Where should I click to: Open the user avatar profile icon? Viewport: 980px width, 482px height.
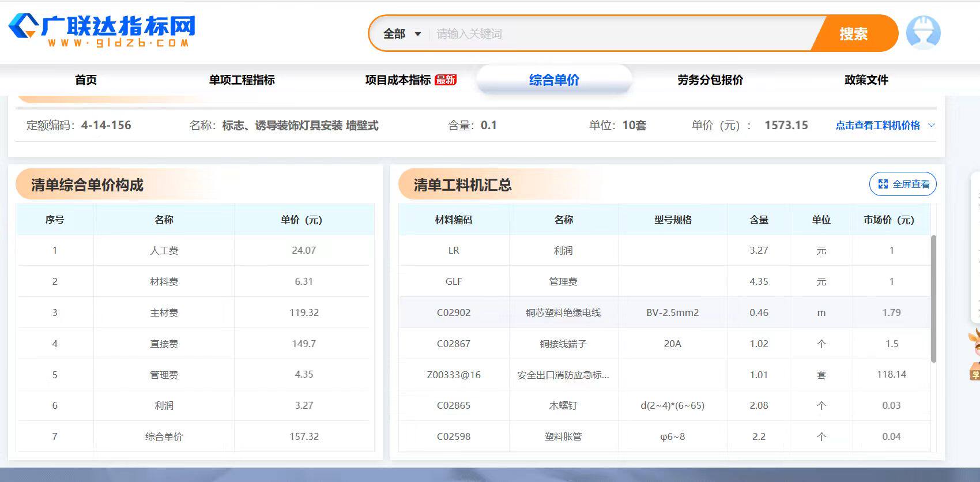[923, 32]
